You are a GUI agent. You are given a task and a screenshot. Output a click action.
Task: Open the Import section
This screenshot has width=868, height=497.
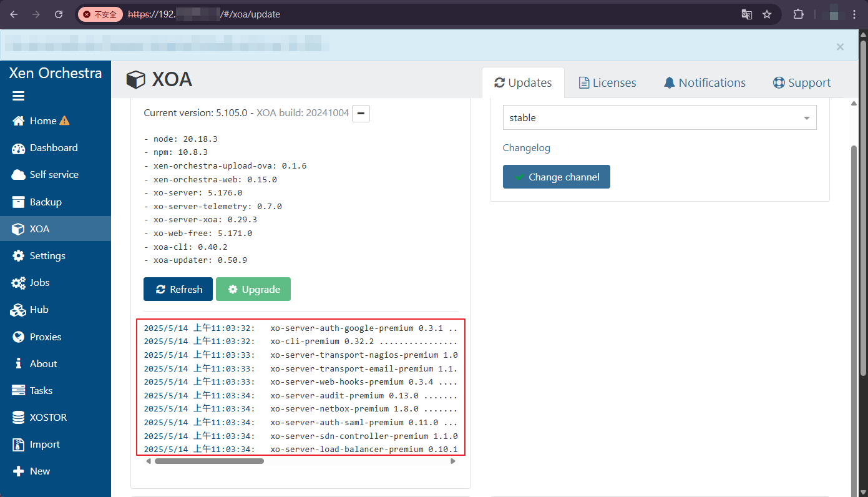click(36, 445)
